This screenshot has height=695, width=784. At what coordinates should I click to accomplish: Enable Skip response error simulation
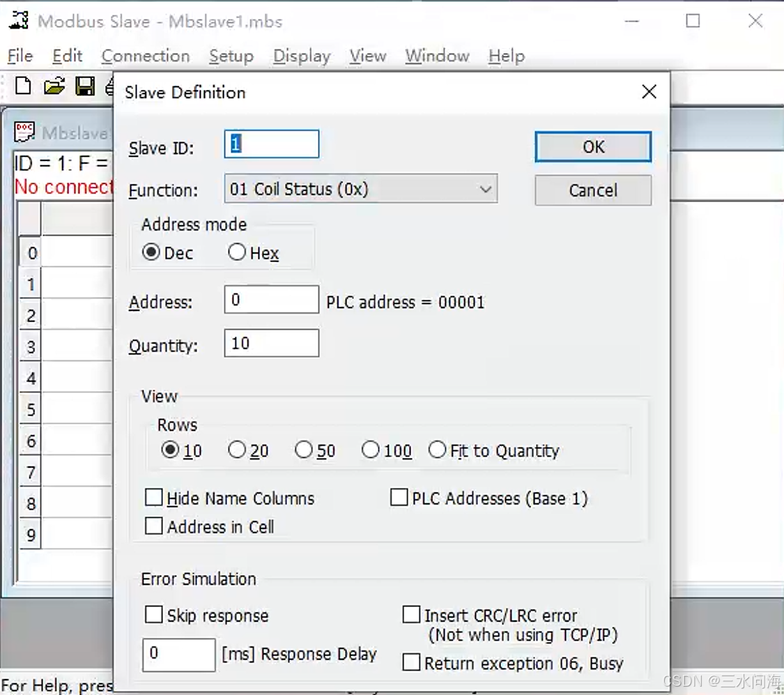coord(154,615)
